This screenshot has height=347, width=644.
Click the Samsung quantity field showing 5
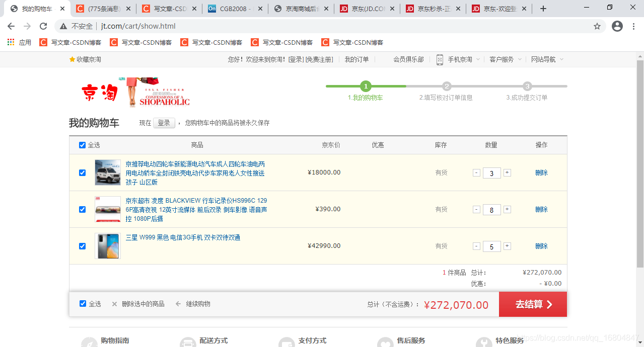[x=492, y=246]
